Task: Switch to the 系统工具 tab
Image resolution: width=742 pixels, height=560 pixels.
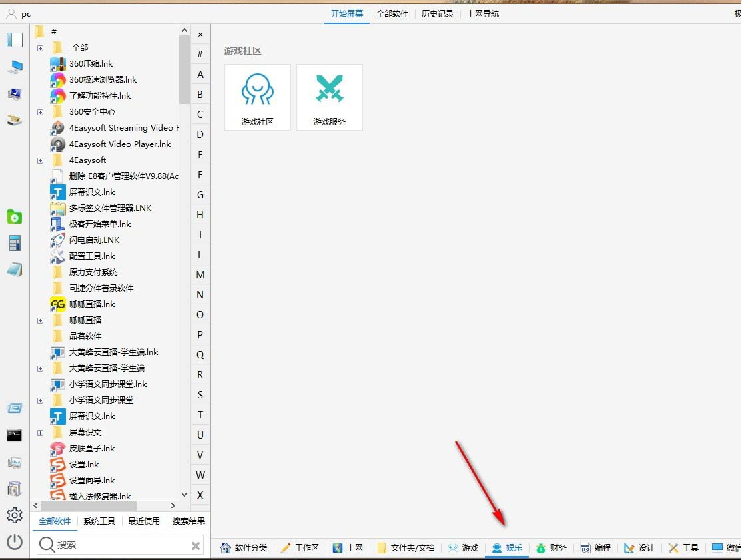Action: [x=99, y=521]
